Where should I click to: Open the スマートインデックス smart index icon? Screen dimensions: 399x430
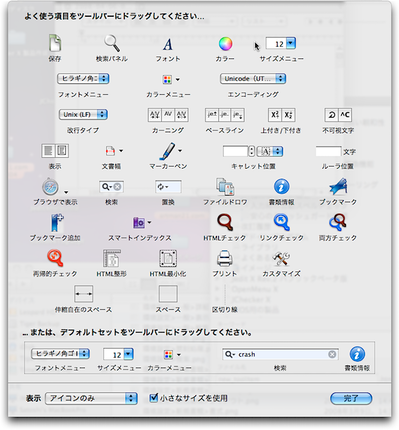(x=141, y=223)
